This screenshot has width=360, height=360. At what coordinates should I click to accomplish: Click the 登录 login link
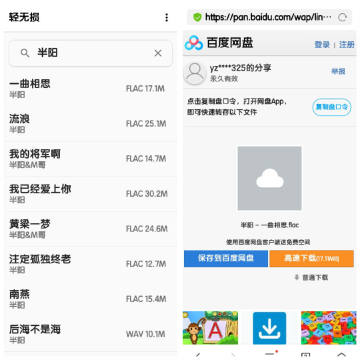tap(322, 44)
